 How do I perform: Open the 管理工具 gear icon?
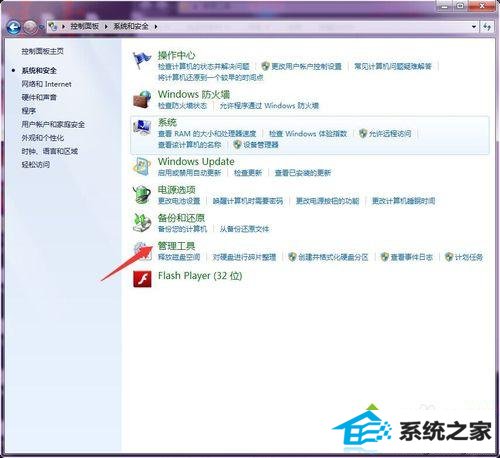[x=142, y=250]
